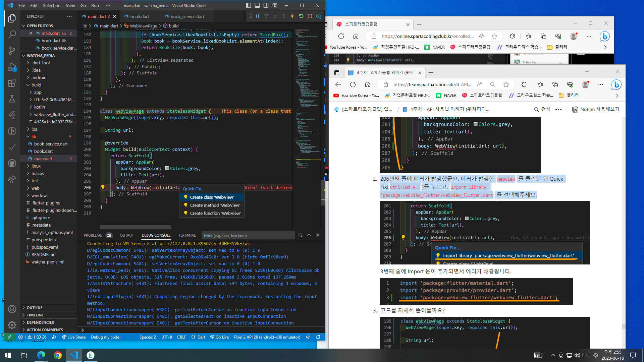Select Create method 'WebView' quick fix
Viewport: 644px width, 362px height.
(212, 205)
